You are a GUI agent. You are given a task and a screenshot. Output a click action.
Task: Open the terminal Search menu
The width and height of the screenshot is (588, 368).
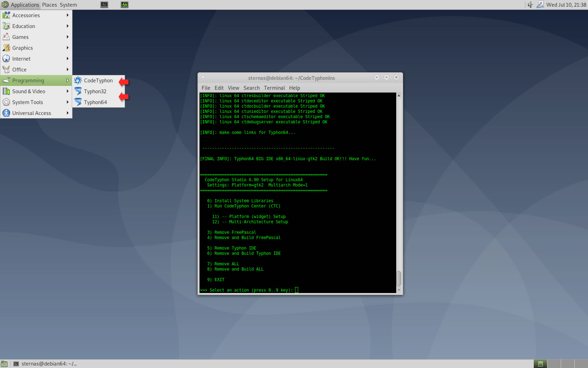252,88
